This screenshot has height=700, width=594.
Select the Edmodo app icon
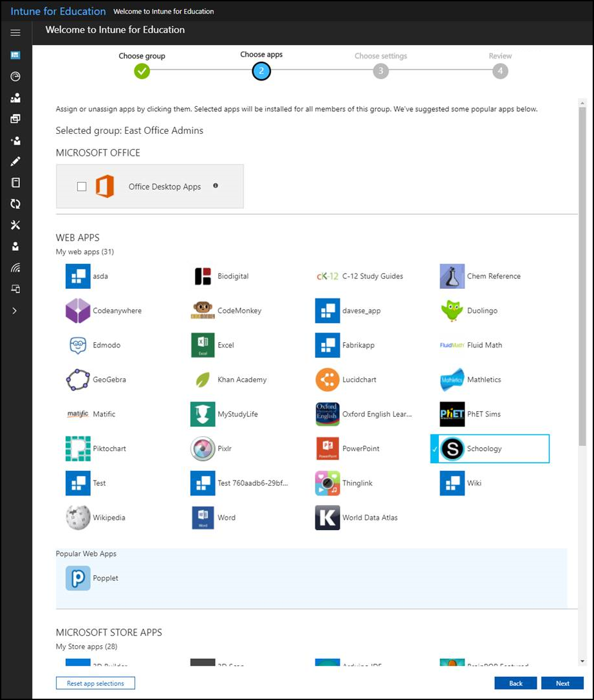pyautogui.click(x=78, y=345)
